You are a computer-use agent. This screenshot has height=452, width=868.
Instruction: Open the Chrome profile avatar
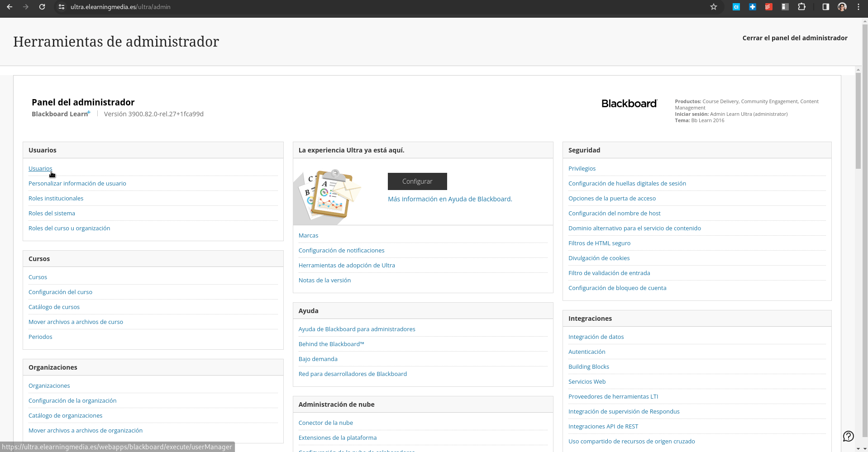point(842,7)
